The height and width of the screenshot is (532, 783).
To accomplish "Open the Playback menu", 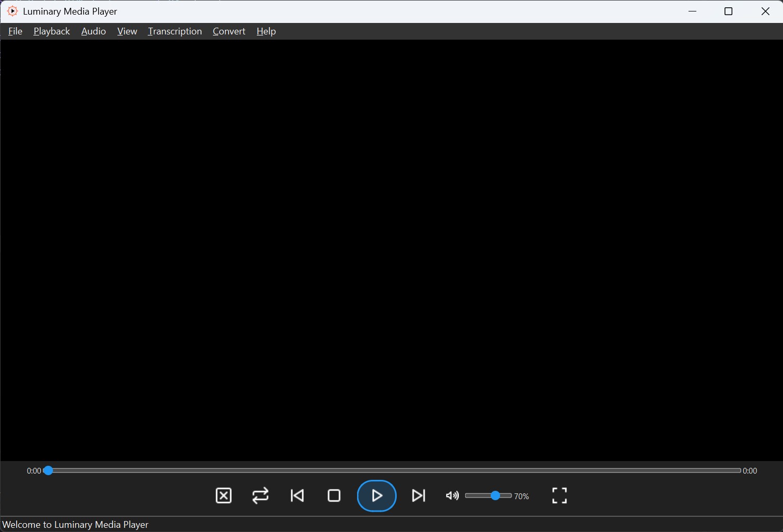I will (x=52, y=31).
